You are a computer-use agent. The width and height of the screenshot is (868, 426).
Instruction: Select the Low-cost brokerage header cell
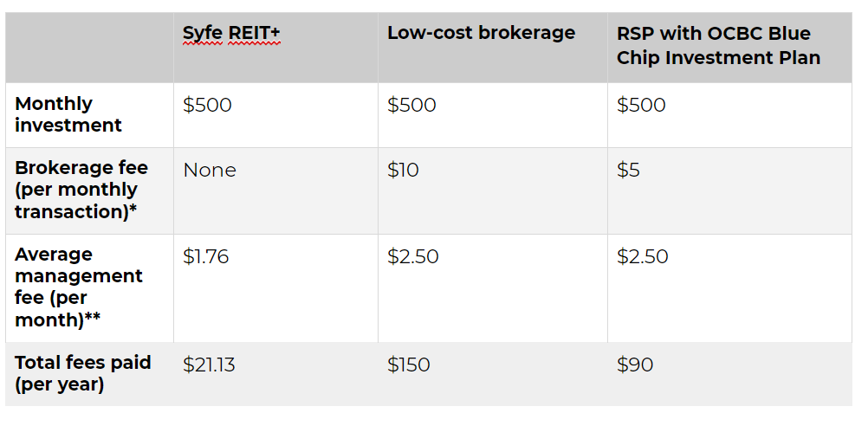point(493,48)
